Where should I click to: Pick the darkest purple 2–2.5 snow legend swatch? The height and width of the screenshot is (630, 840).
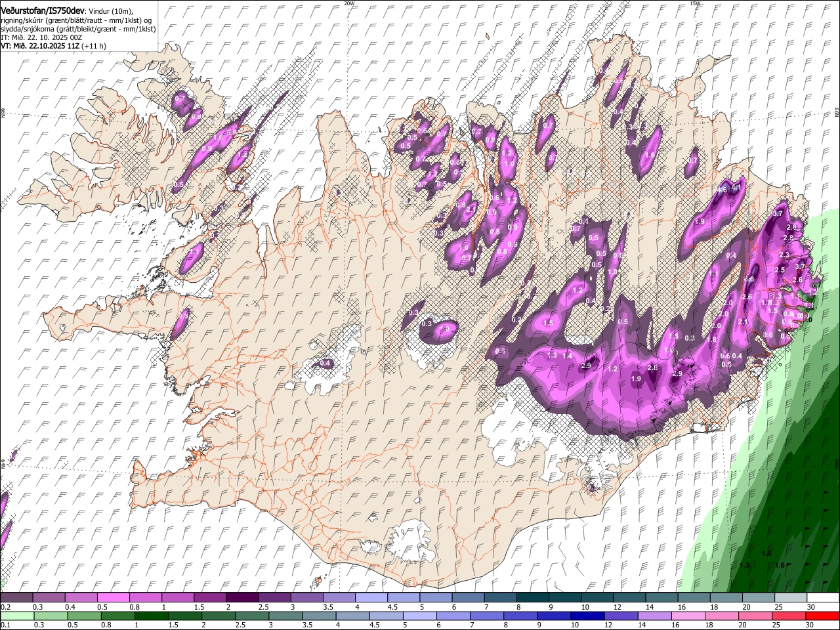(241, 597)
